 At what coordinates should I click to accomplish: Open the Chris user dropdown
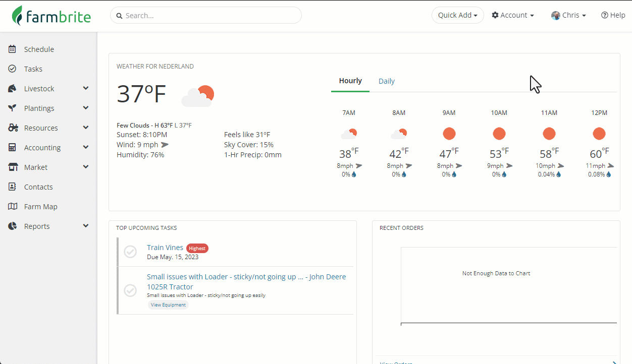pyautogui.click(x=569, y=15)
